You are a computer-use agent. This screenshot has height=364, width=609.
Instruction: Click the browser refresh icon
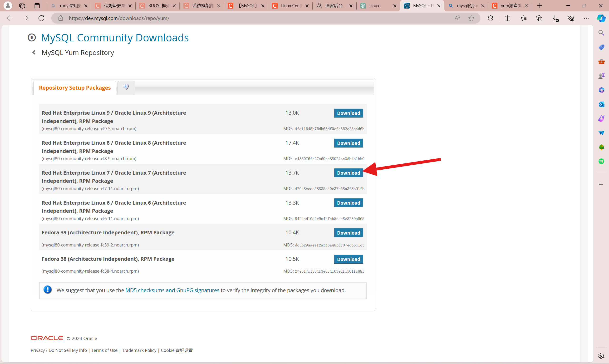pyautogui.click(x=41, y=18)
